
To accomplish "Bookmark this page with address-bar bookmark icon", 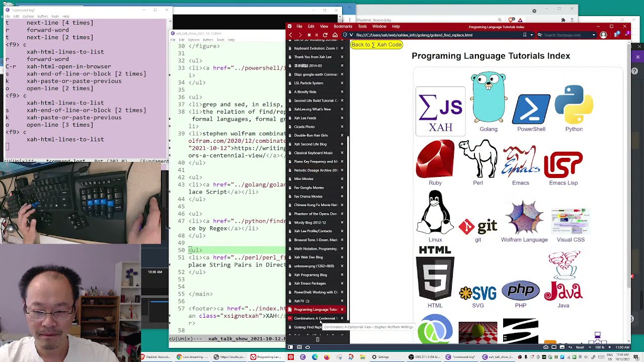I will point(525,35).
